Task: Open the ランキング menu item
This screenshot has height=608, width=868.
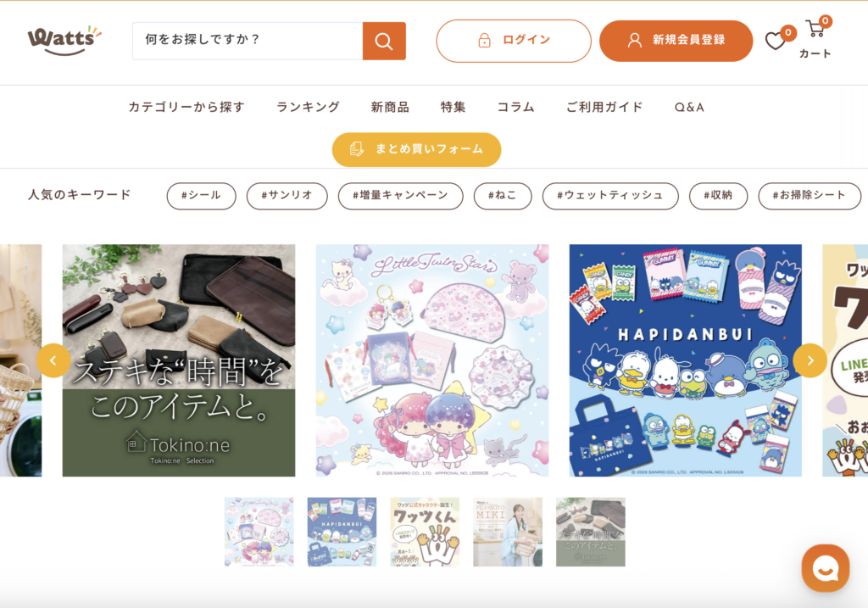Action: pyautogui.click(x=308, y=107)
